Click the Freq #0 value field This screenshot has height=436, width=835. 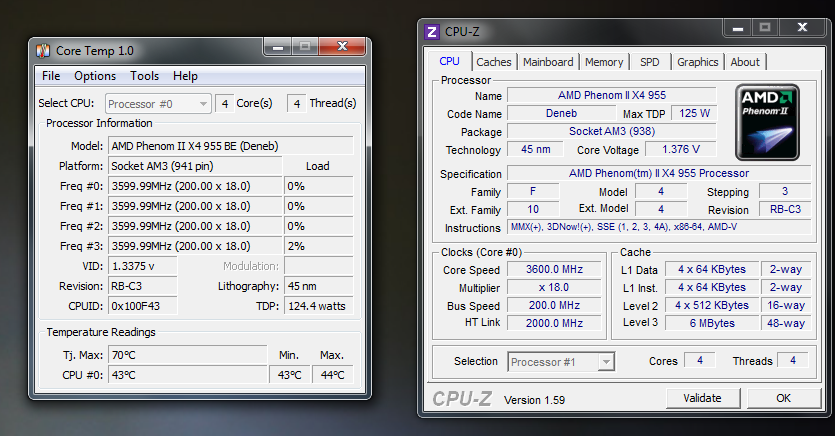click(195, 186)
